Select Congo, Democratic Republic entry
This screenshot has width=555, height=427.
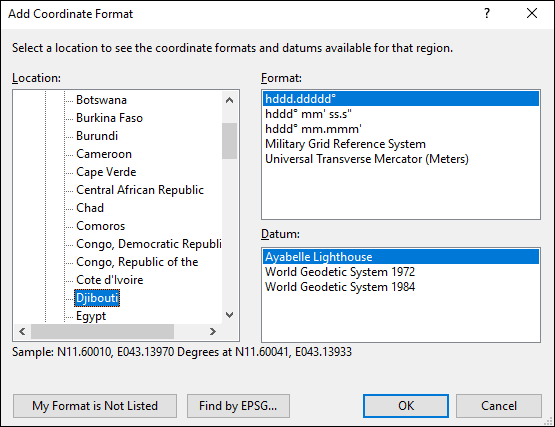[x=148, y=244]
